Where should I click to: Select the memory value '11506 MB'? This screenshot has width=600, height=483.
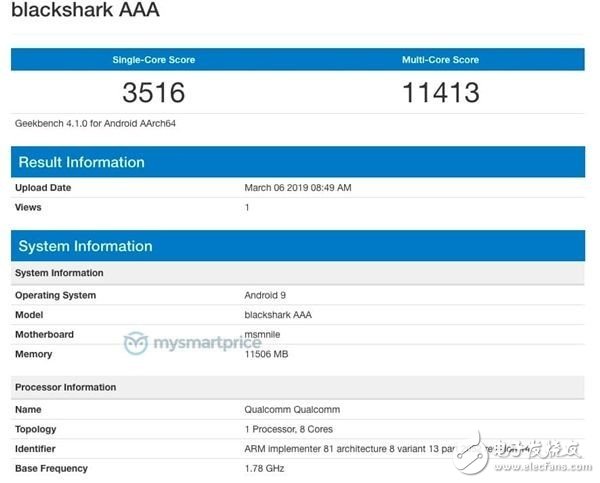point(266,354)
